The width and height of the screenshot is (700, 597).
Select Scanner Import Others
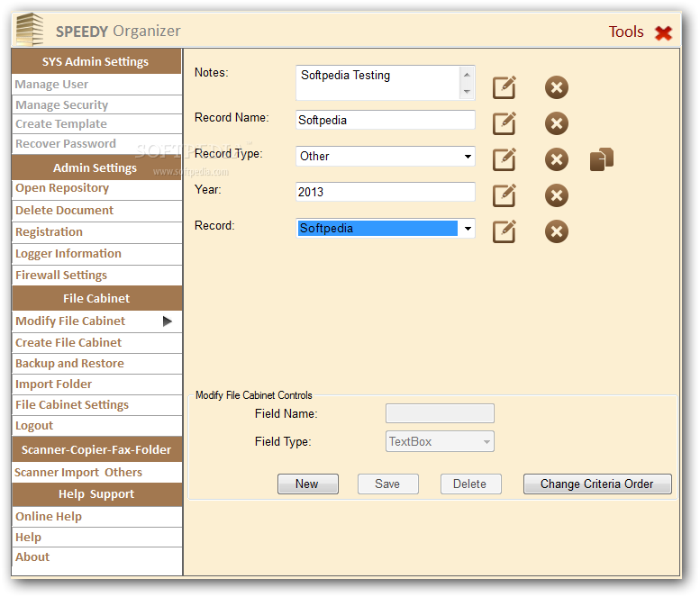pyautogui.click(x=97, y=473)
